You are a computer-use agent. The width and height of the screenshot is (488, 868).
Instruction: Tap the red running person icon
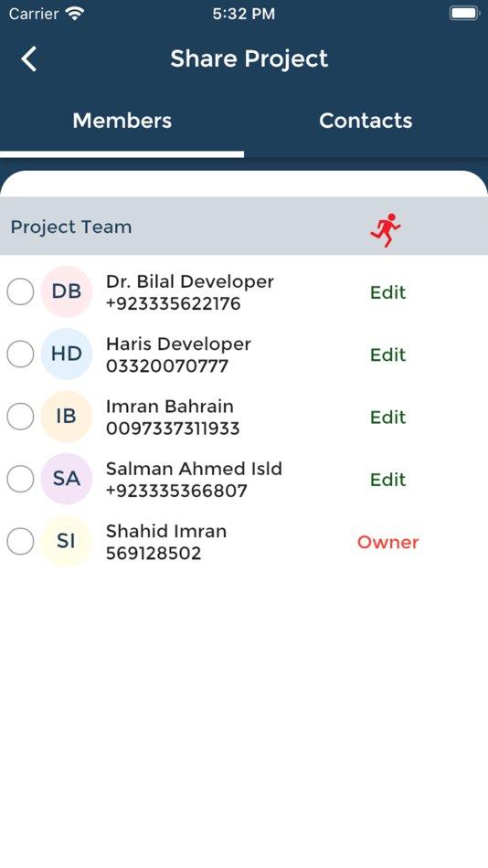click(386, 229)
